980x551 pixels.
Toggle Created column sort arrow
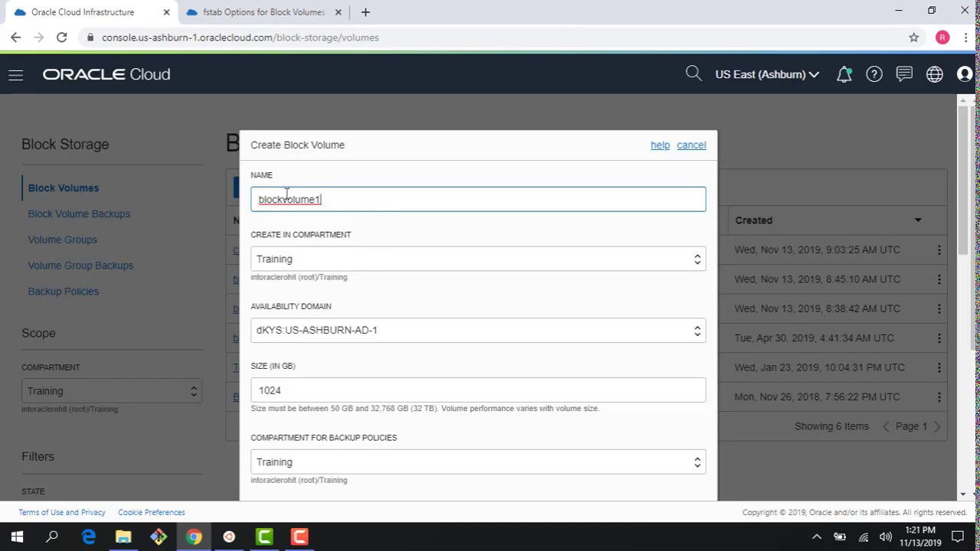coord(917,220)
